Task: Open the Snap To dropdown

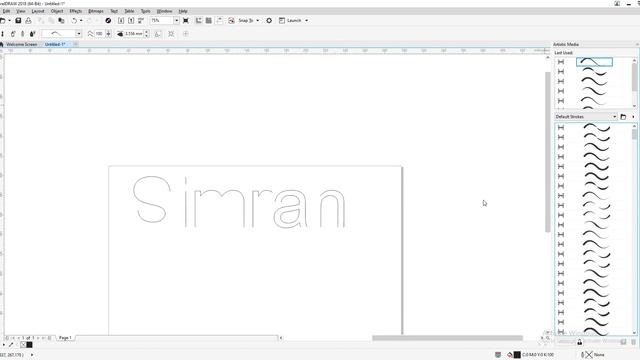Action: pos(258,20)
